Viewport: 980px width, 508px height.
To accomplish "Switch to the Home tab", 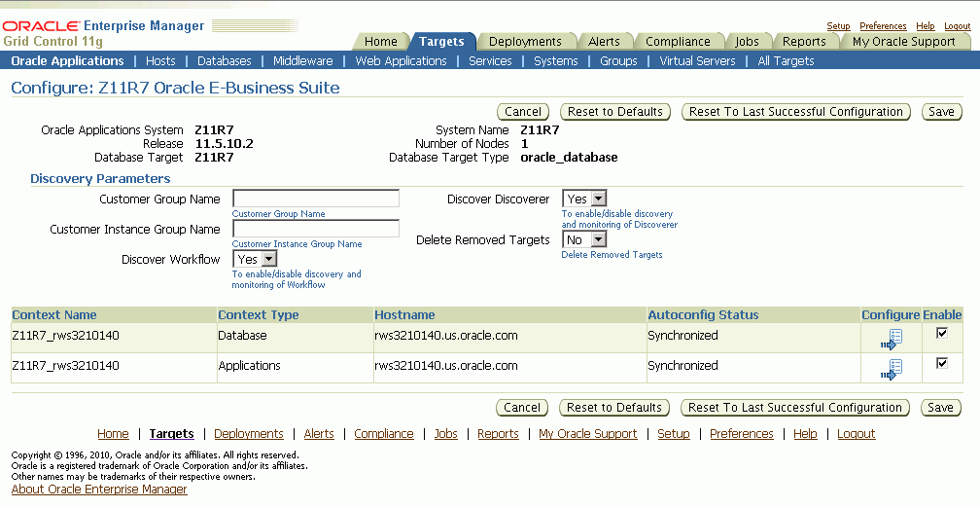I will click(381, 41).
